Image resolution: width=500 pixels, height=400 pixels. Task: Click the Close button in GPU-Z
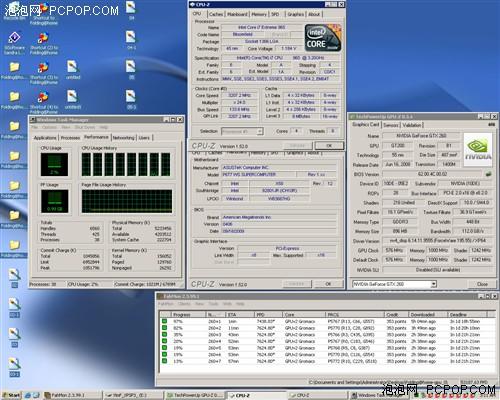(482, 284)
